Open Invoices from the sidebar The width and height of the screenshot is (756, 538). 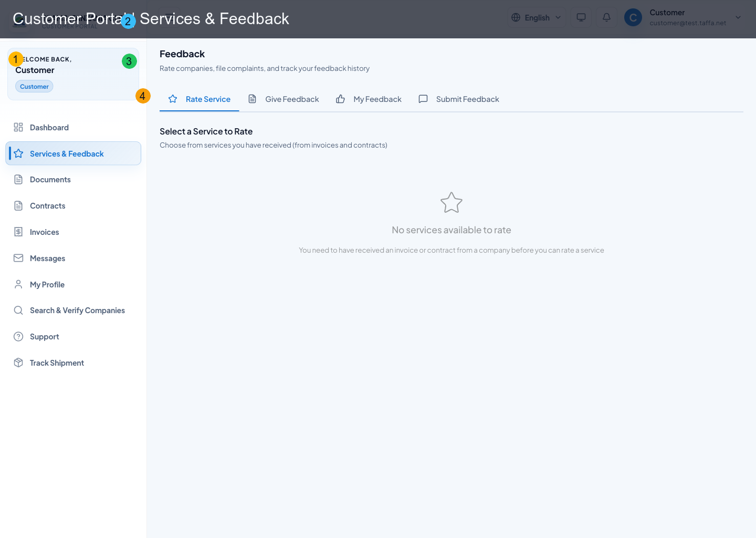click(x=73, y=232)
